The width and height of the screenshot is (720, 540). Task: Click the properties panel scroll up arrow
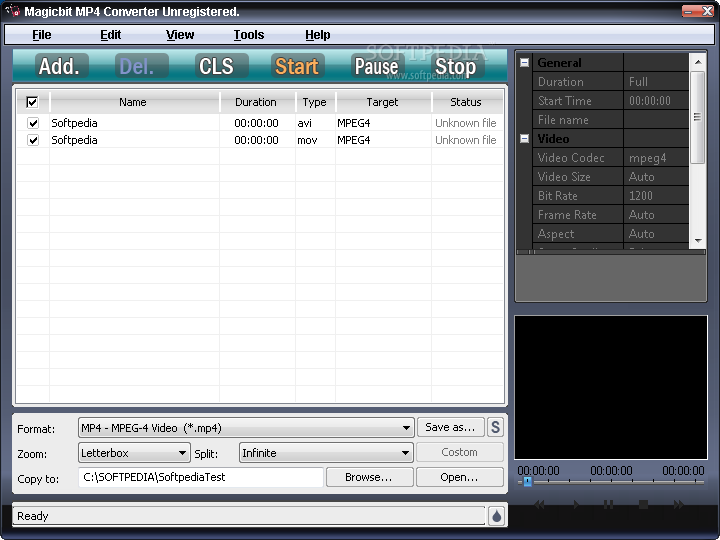pos(698,62)
